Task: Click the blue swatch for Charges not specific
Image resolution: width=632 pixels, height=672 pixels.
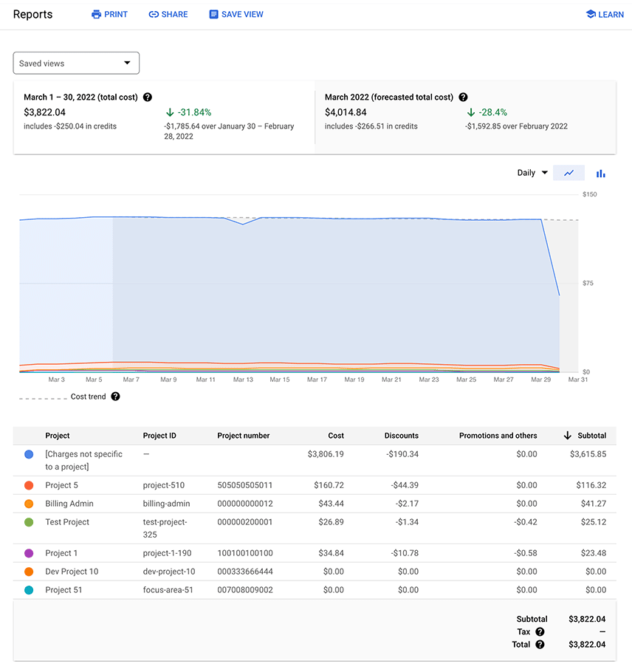Action: point(29,454)
